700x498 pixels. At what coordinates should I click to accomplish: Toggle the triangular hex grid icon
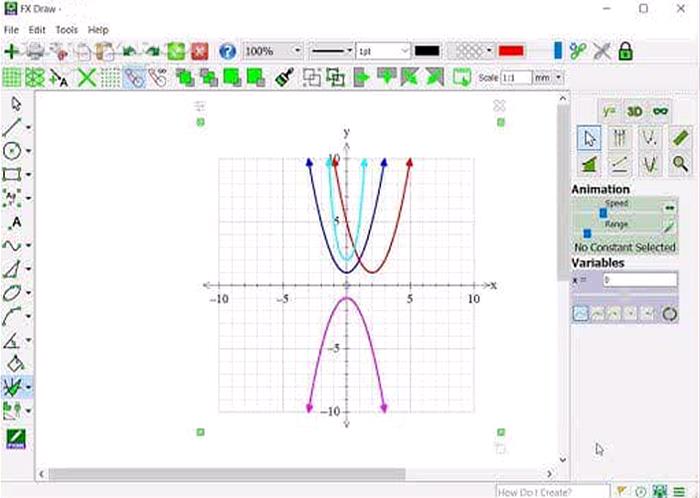[x=35, y=78]
